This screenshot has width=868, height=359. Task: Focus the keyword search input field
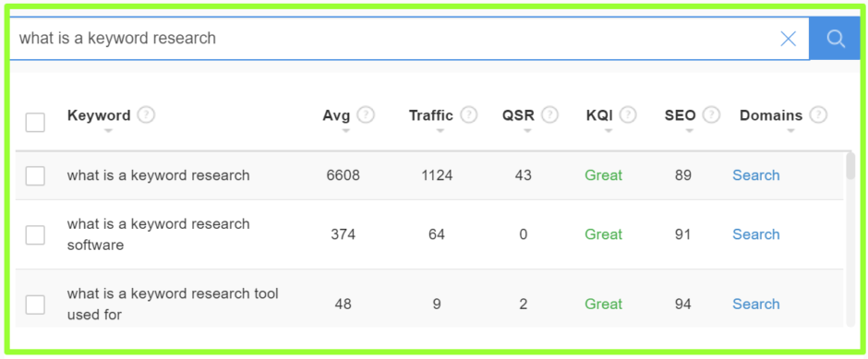point(393,38)
